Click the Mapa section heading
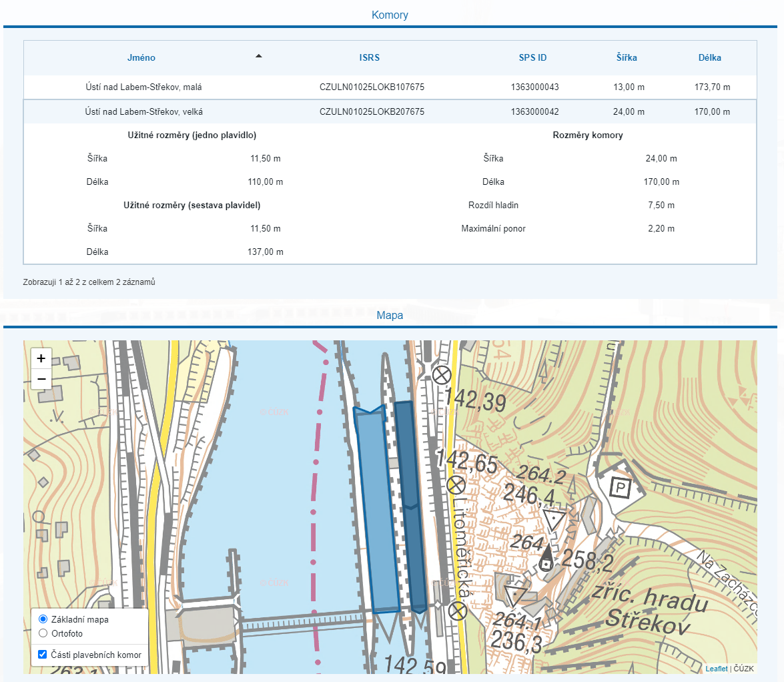This screenshot has width=784, height=682. 390,315
